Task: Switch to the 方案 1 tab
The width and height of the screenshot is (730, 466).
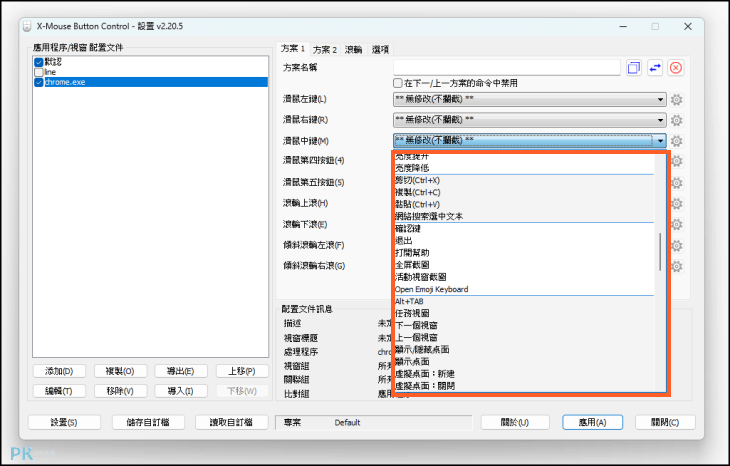Action: coord(293,48)
